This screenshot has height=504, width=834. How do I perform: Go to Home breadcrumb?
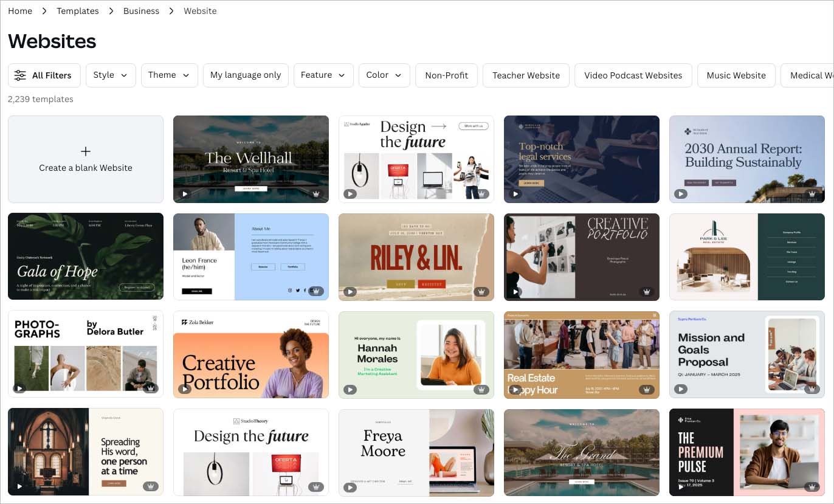pos(20,11)
